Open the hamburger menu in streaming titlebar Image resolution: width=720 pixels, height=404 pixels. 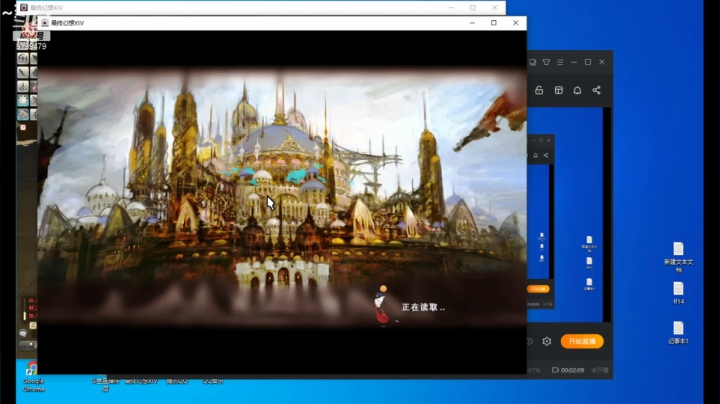pyautogui.click(x=560, y=62)
